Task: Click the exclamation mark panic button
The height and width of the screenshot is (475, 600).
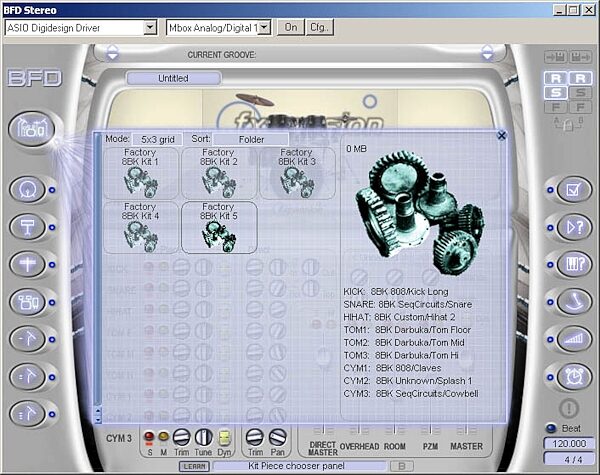Action: [569, 408]
